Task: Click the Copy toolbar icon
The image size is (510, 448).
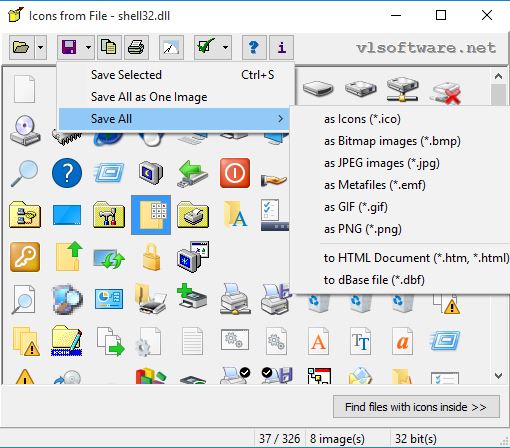Action: tap(109, 47)
